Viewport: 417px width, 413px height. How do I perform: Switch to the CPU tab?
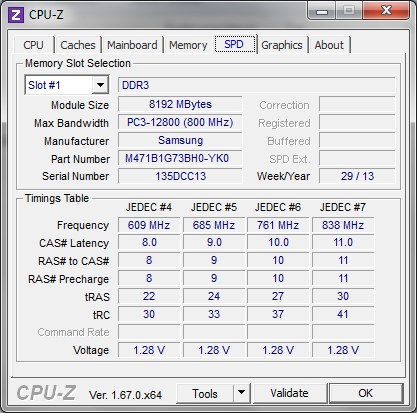(x=33, y=45)
